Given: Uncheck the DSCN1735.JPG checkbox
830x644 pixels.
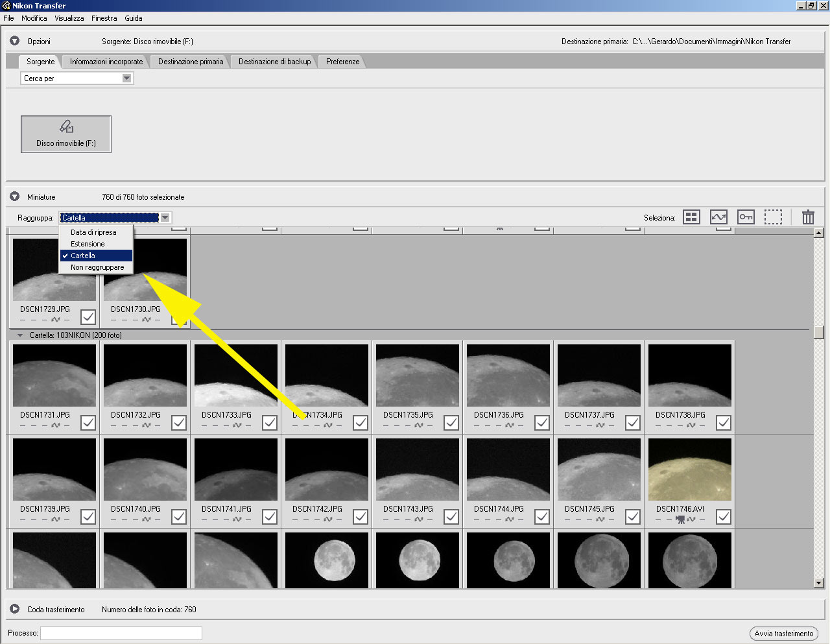Looking at the screenshot, I should (451, 423).
